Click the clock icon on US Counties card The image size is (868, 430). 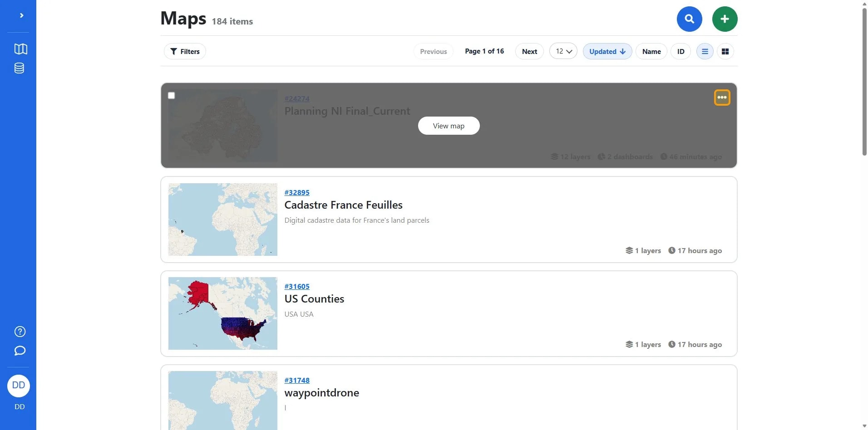pos(672,344)
